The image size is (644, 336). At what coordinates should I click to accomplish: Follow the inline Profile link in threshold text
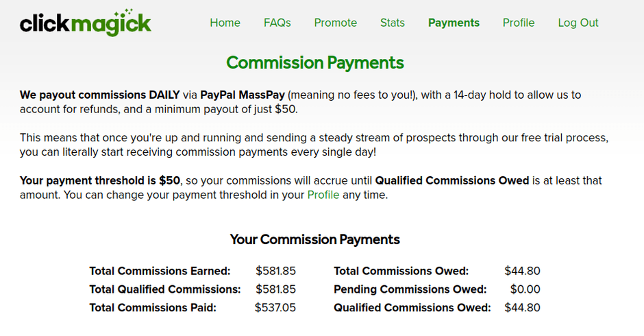pyautogui.click(x=323, y=195)
